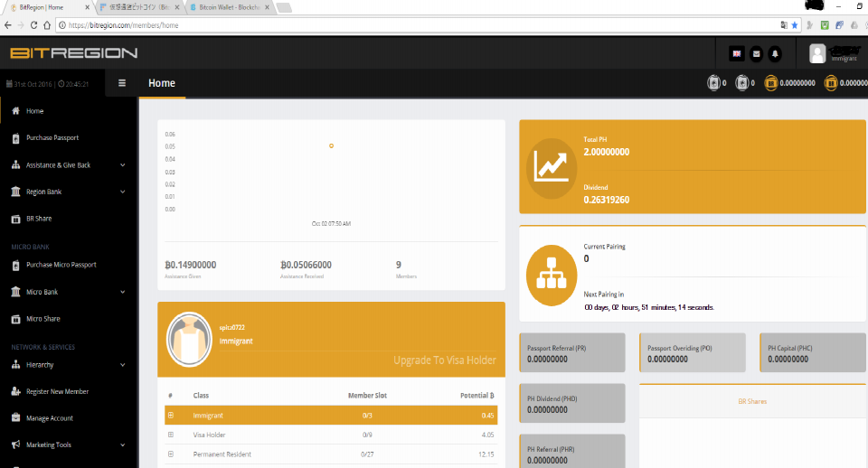Expand the Visa Holder class row
The image size is (868, 468).
click(x=171, y=435)
